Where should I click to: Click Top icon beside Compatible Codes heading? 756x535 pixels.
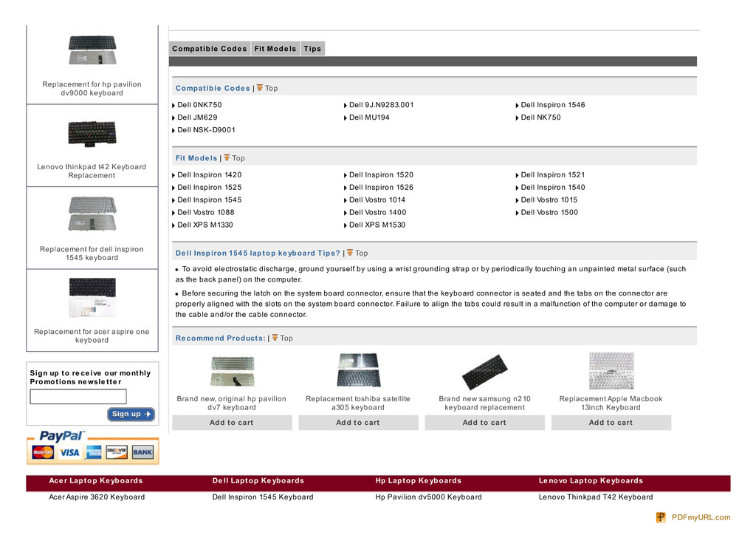pyautogui.click(x=260, y=88)
